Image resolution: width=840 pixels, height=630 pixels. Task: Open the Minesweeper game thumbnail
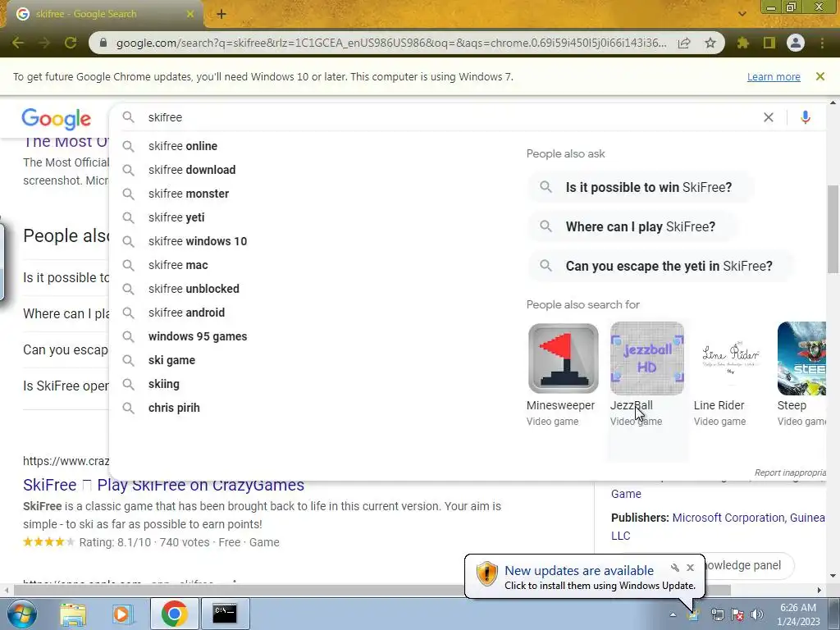pos(563,358)
